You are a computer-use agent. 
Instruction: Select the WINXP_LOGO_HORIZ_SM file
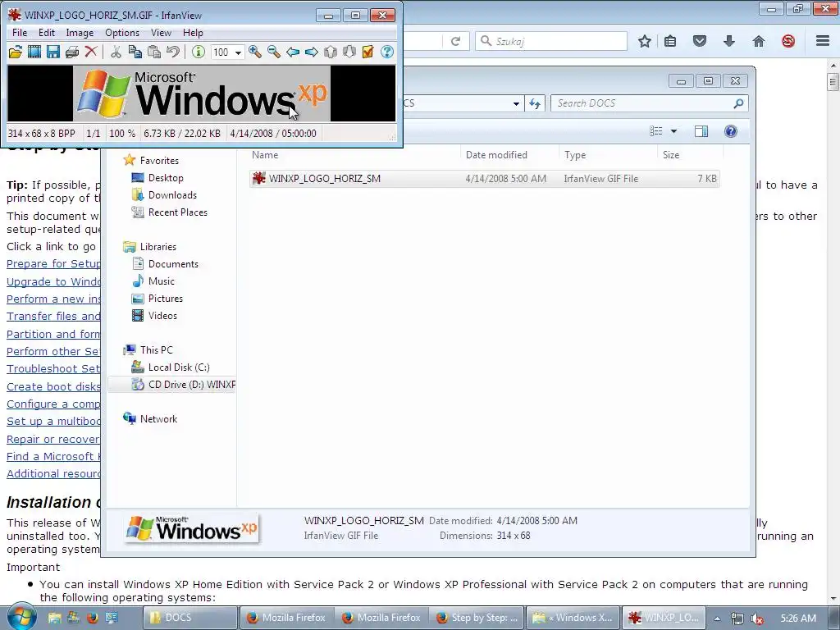click(x=484, y=179)
